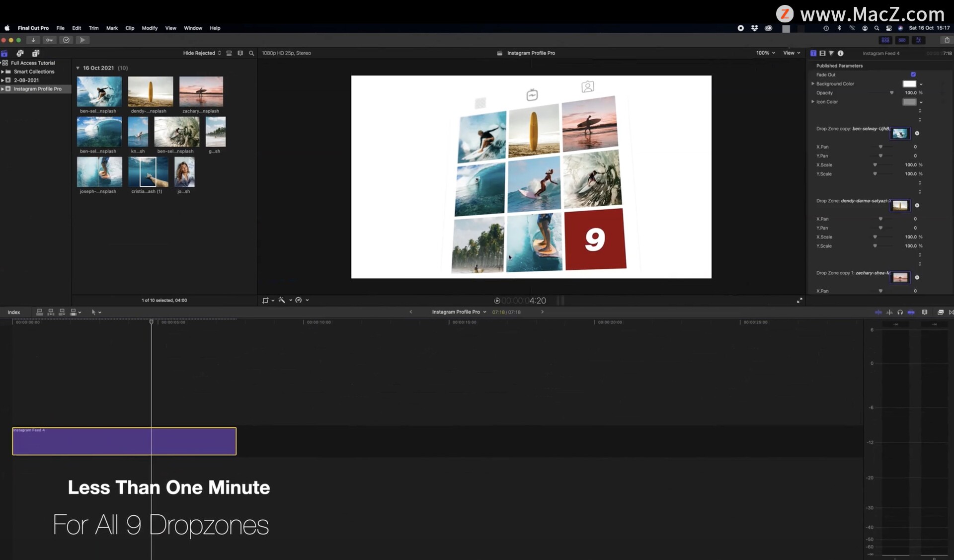Open the Keyword Editor key icon
Screen dimensions: 954x560
pyautogui.click(x=49, y=40)
